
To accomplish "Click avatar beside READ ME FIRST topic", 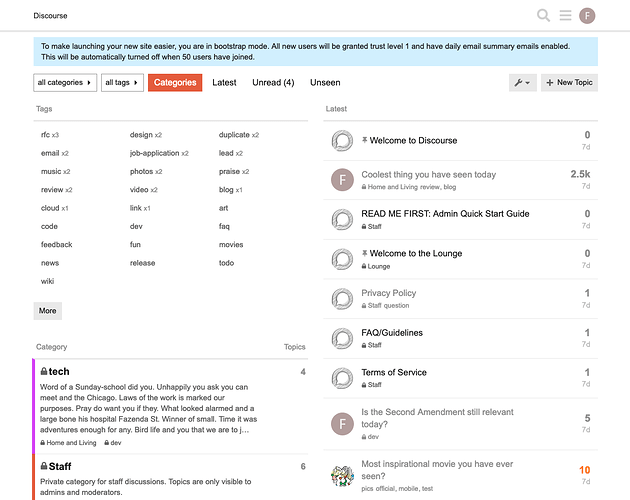I will (342, 219).
